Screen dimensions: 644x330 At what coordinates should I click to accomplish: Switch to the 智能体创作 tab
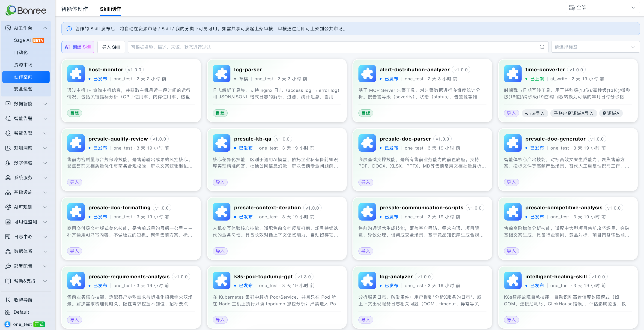click(75, 9)
